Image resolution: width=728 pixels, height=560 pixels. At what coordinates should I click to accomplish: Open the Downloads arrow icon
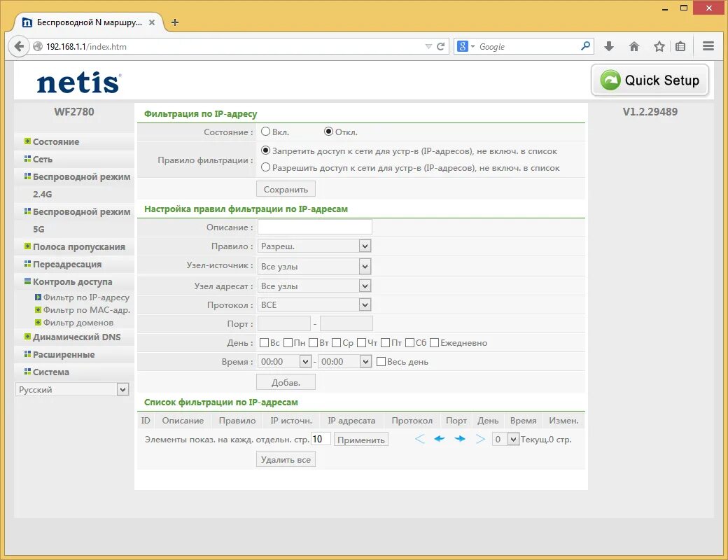pyautogui.click(x=609, y=46)
